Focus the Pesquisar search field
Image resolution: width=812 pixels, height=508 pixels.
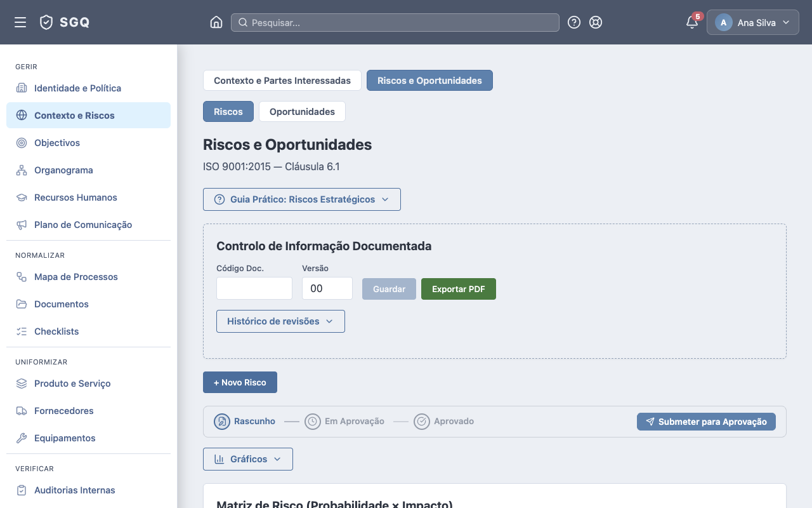pos(395,22)
